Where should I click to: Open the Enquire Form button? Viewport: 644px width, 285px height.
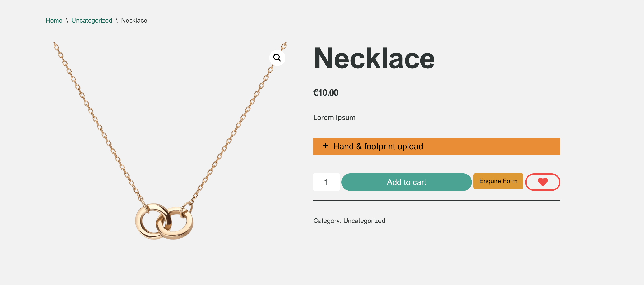pos(498,181)
